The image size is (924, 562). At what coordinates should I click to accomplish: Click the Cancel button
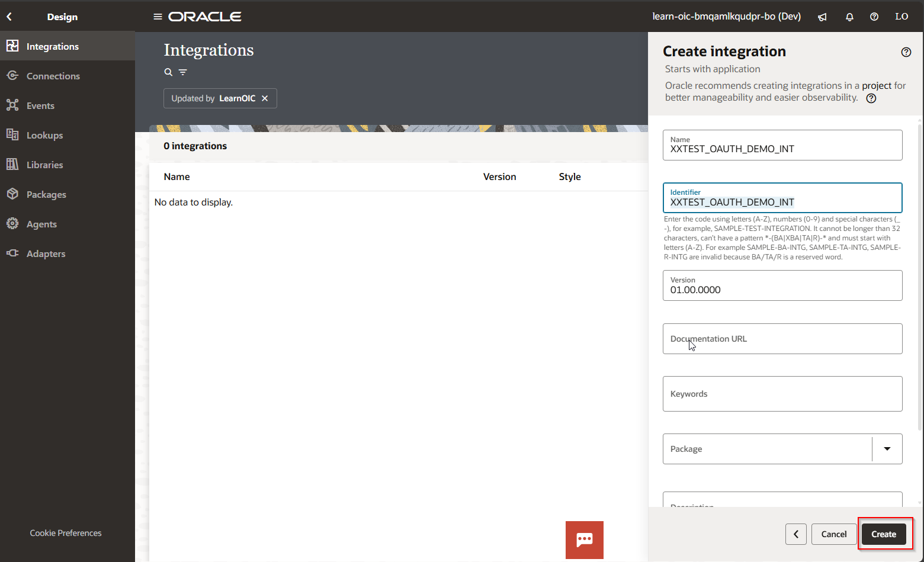[833, 534]
